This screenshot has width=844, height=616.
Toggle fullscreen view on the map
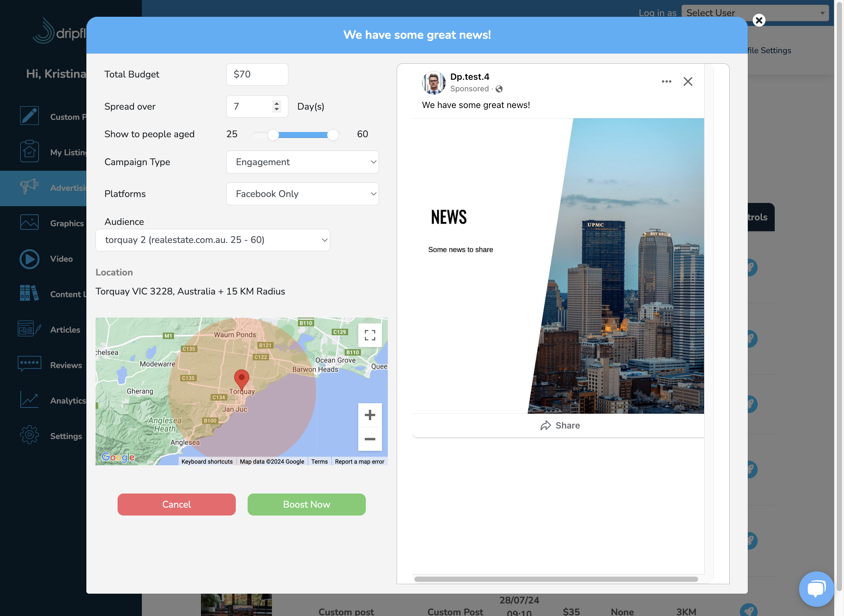(x=369, y=335)
